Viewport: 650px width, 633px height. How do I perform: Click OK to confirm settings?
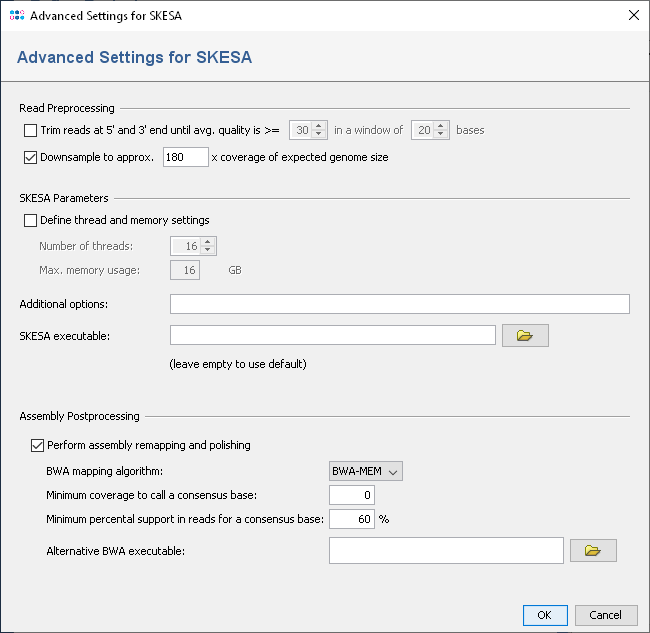point(544,615)
